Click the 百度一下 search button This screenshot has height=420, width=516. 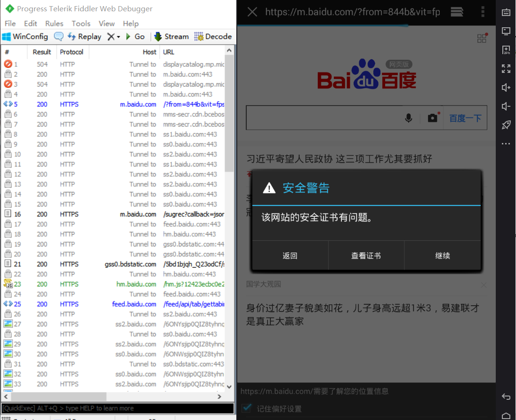point(465,118)
